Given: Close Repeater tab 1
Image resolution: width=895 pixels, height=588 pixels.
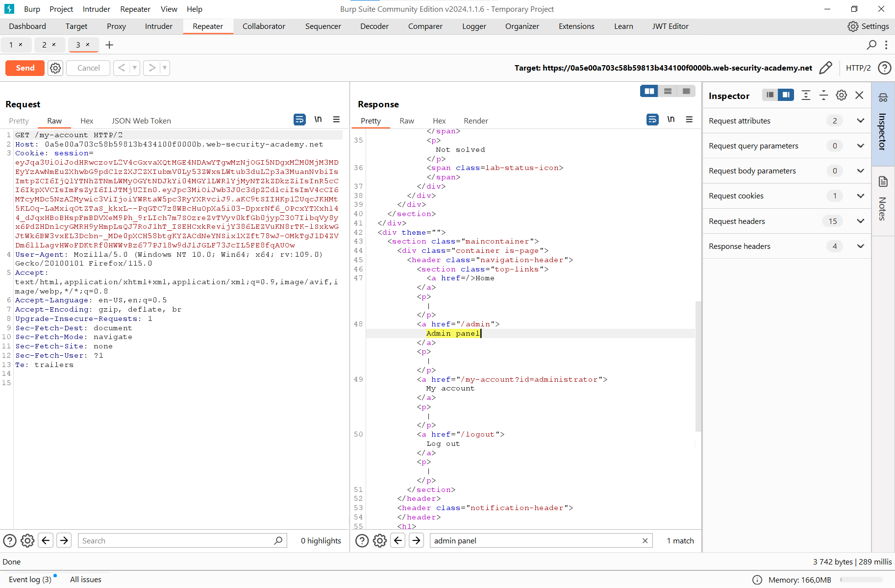Looking at the screenshot, I should click(x=21, y=45).
